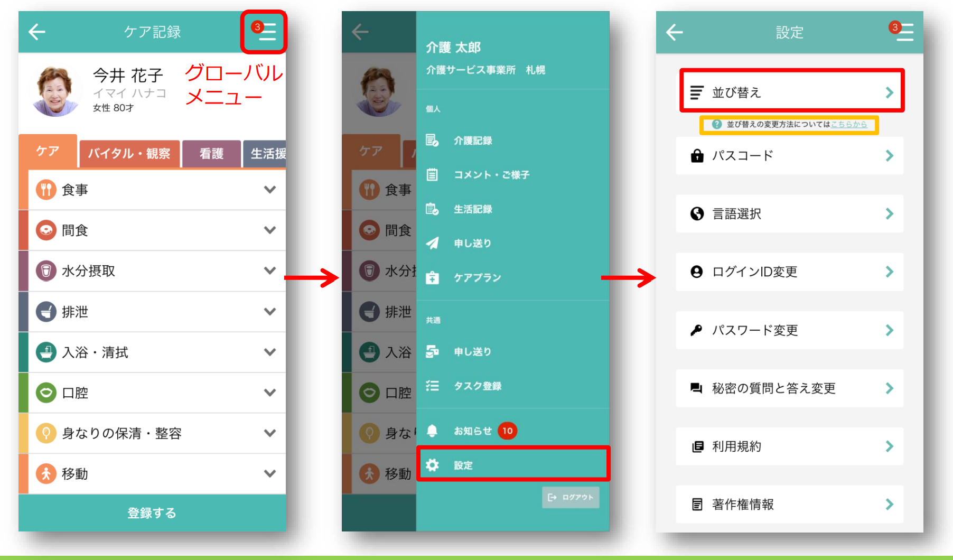The image size is (953, 560).
Task: Switch to the バイタル・観察 tab
Action: [129, 154]
